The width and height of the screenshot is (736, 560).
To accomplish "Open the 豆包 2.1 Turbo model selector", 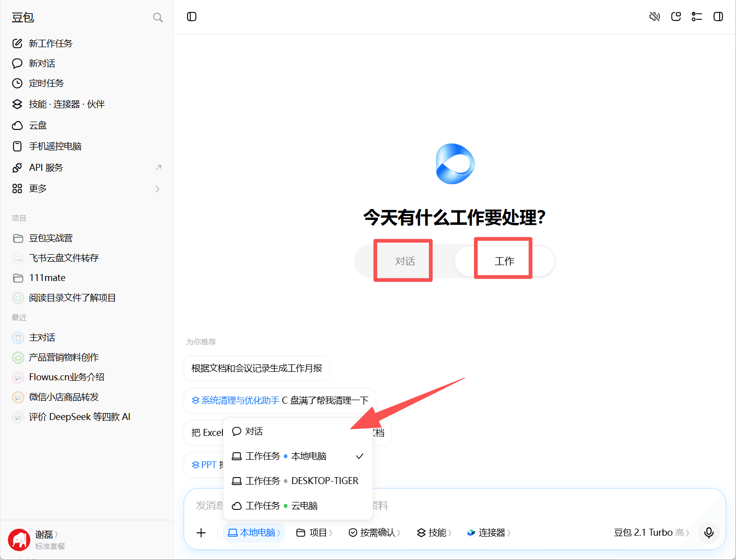I will (x=651, y=533).
